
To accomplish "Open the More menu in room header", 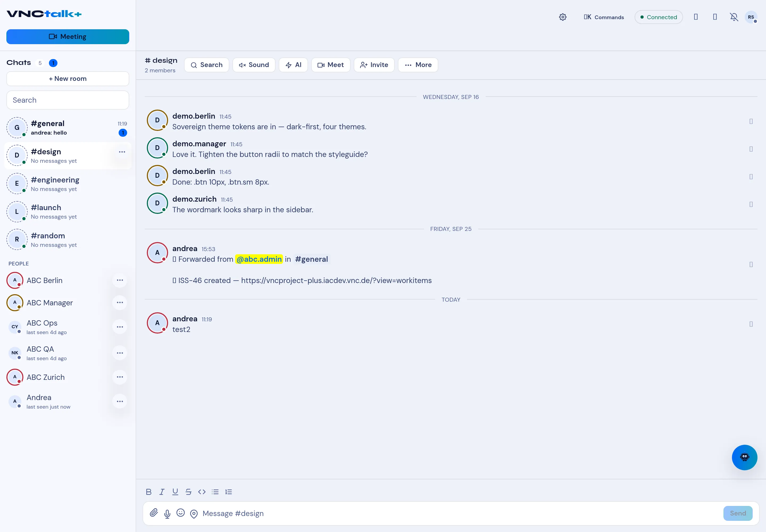I will point(418,65).
